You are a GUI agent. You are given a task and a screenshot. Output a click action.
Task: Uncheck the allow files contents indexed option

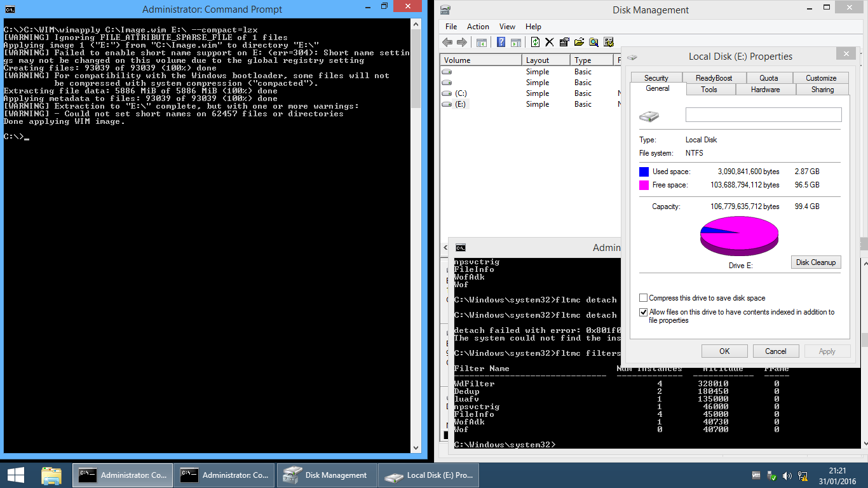(x=644, y=313)
